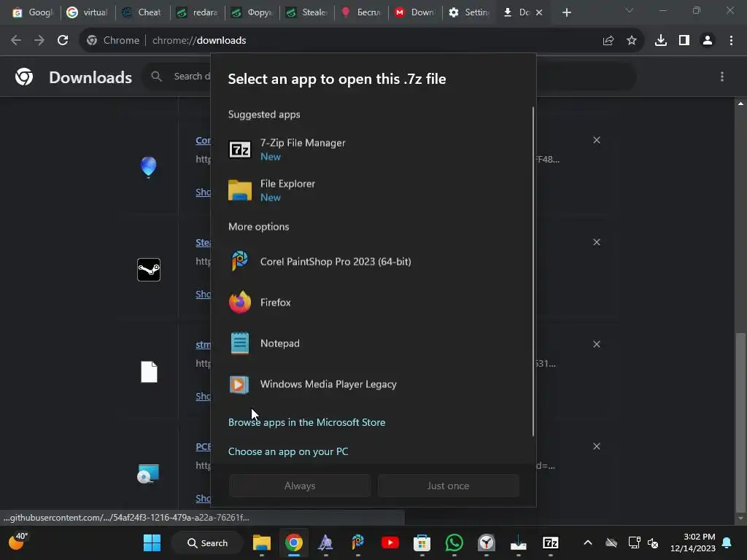
Task: Open the clock and date panel
Action: tap(693, 542)
